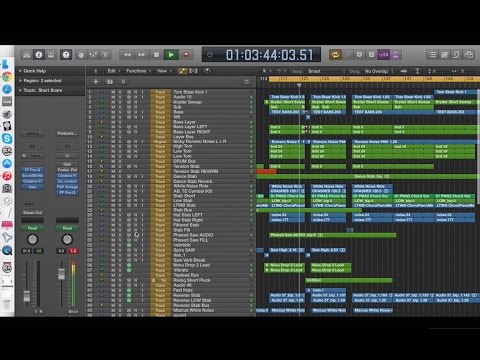Click the green Play button
The height and width of the screenshot is (360, 480).
tap(171, 55)
